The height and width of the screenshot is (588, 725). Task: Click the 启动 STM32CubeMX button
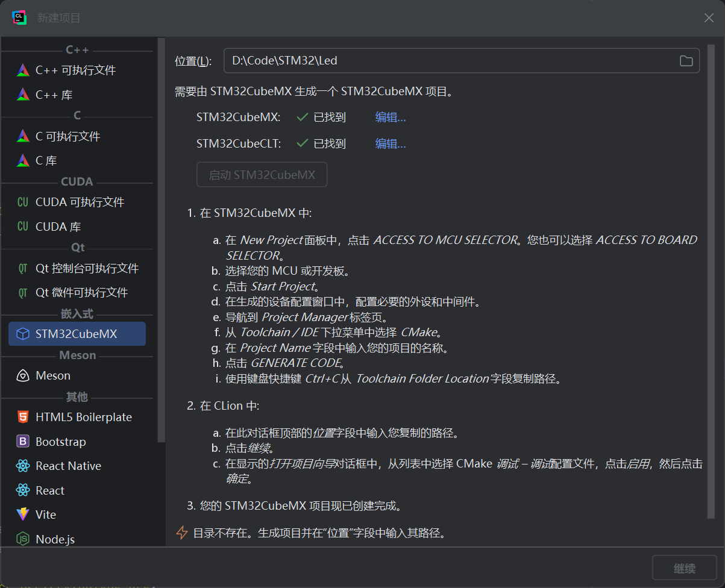click(x=262, y=175)
